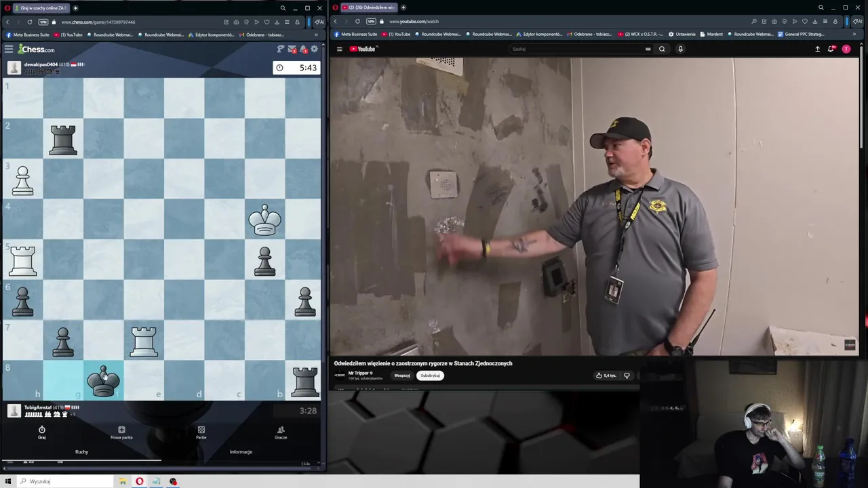The width and height of the screenshot is (868, 488).
Task: Expand bookmarks overflow chevron in YouTube window
Action: point(854,35)
